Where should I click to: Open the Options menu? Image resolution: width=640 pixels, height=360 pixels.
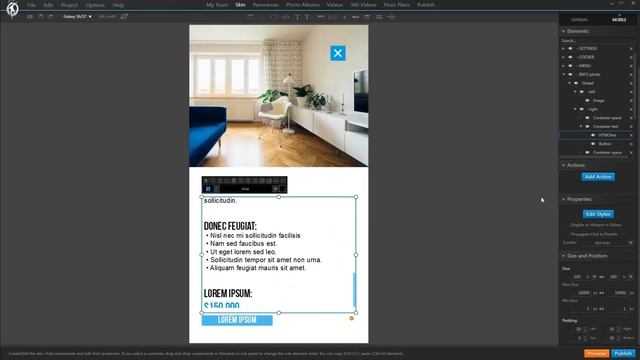pyautogui.click(x=95, y=5)
